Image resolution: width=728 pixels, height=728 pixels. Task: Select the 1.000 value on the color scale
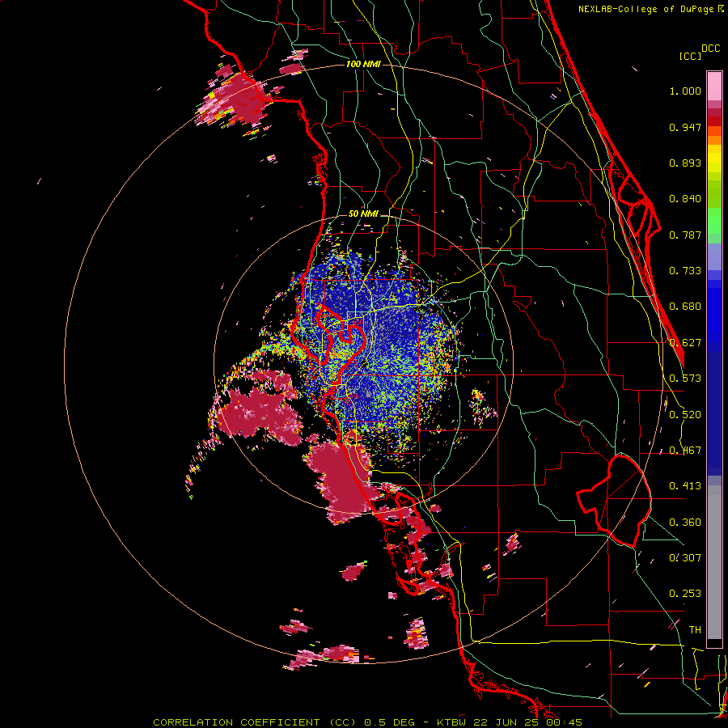pyautogui.click(x=685, y=91)
